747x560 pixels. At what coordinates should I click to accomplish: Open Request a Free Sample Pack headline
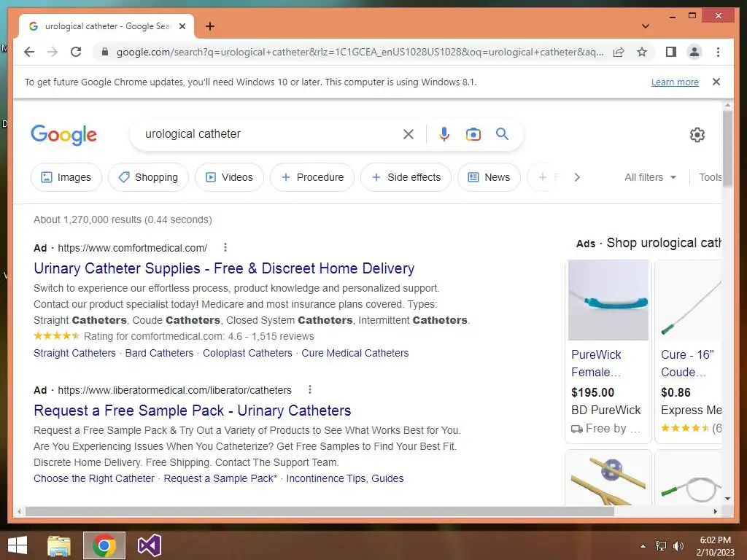[193, 411]
